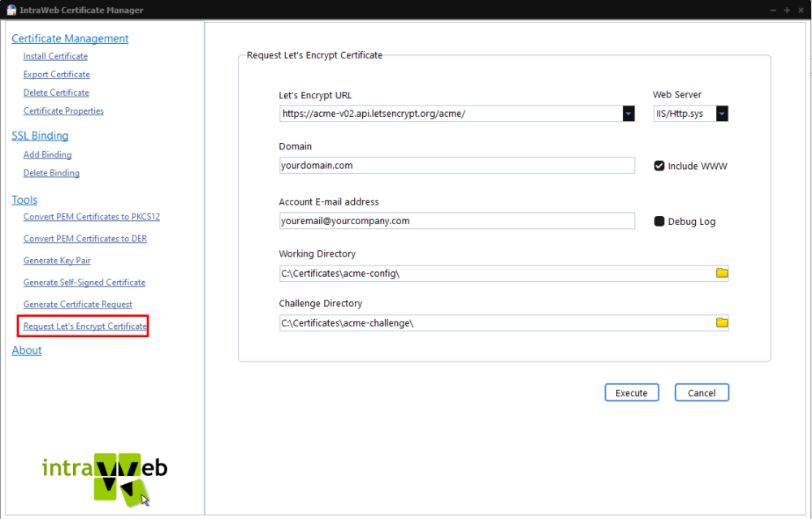Click the Cancel button
Image resolution: width=812 pixels, height=519 pixels.
702,392
